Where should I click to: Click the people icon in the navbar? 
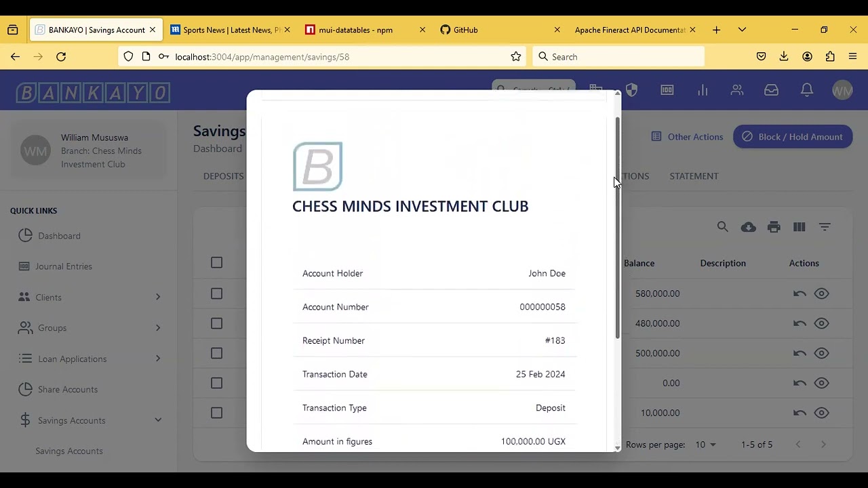coord(737,90)
